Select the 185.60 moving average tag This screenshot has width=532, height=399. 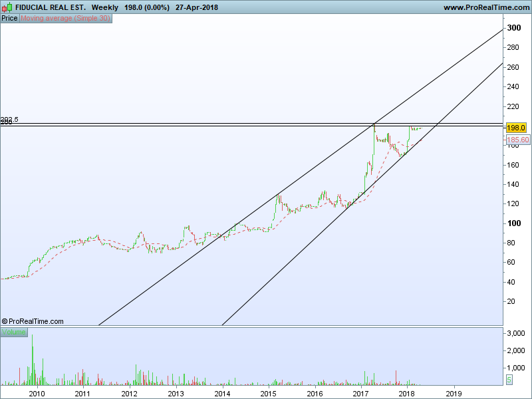point(518,140)
